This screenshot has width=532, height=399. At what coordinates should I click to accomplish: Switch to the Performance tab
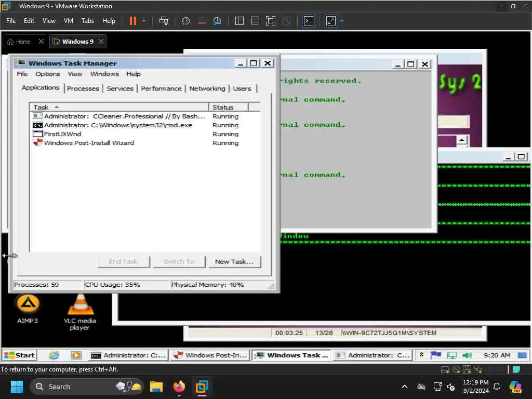coord(161,88)
